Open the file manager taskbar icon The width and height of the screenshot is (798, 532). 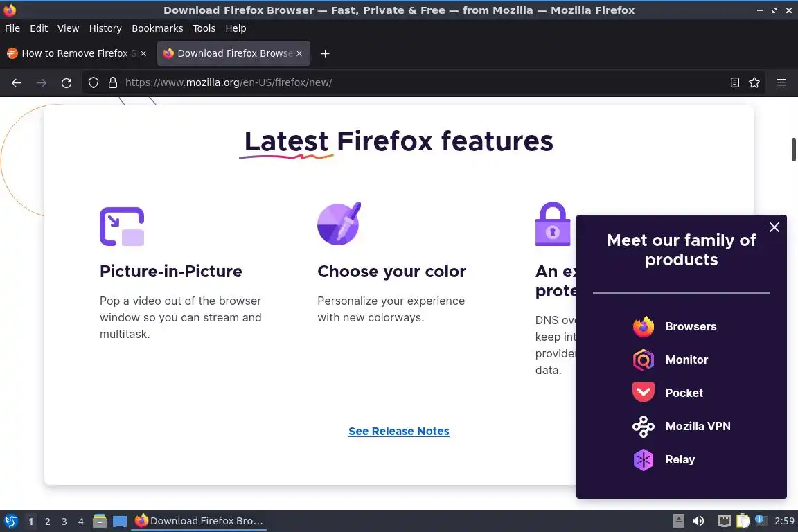pos(100,521)
